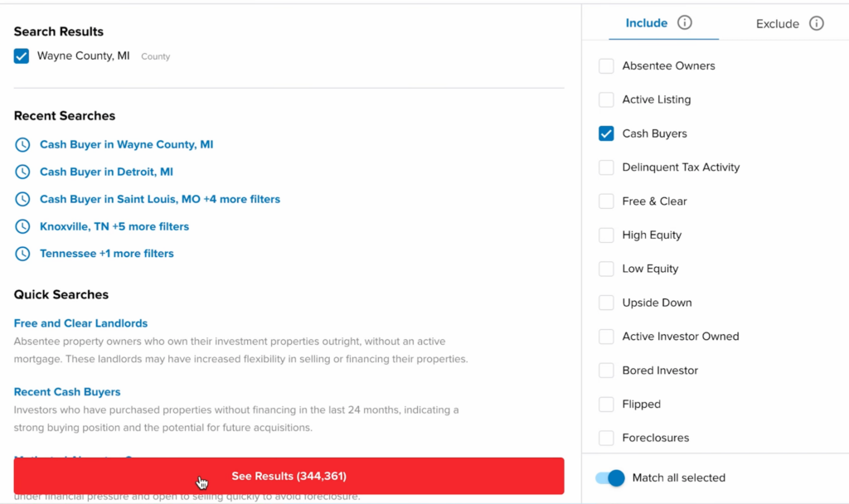Open the Cash Buyer in Wayne County search
This screenshot has height=504, width=849.
pyautogui.click(x=126, y=144)
